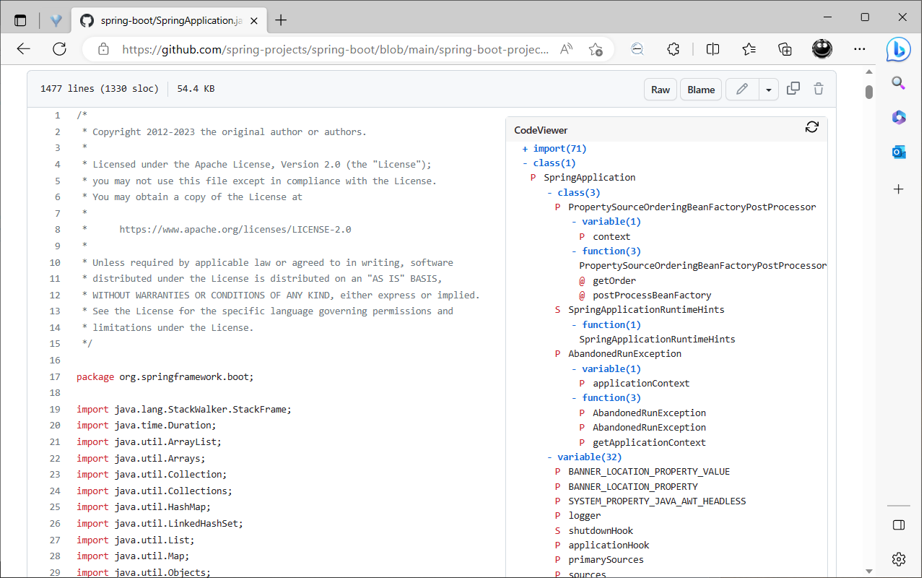View site information lock icon
Viewport: 924px width, 578px height.
103,49
